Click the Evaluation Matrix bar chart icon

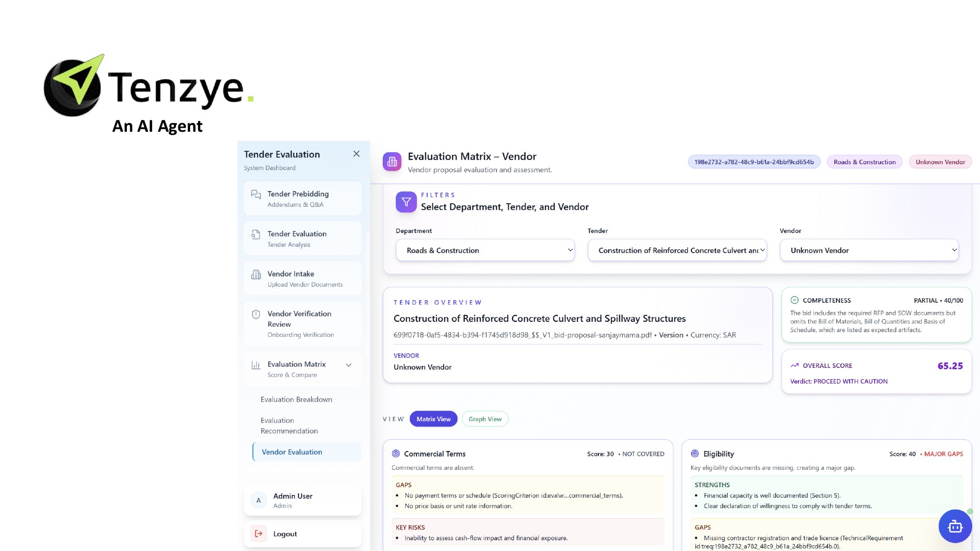click(256, 364)
